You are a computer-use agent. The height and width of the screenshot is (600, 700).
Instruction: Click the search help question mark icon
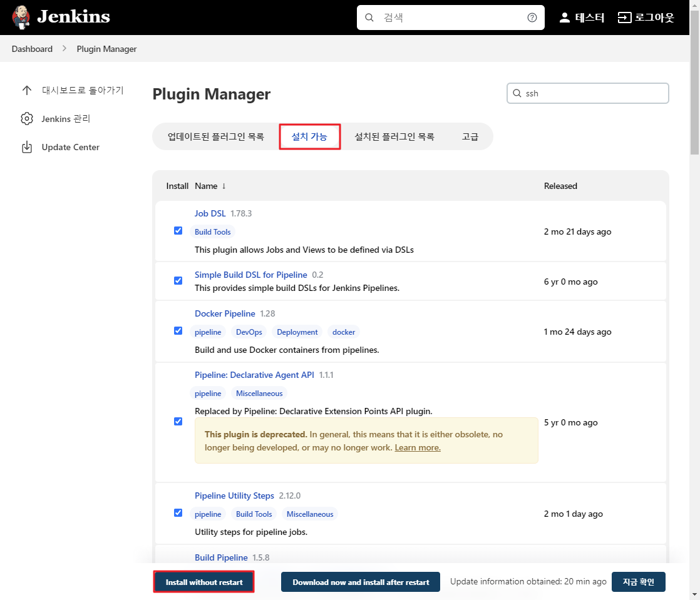coord(532,18)
